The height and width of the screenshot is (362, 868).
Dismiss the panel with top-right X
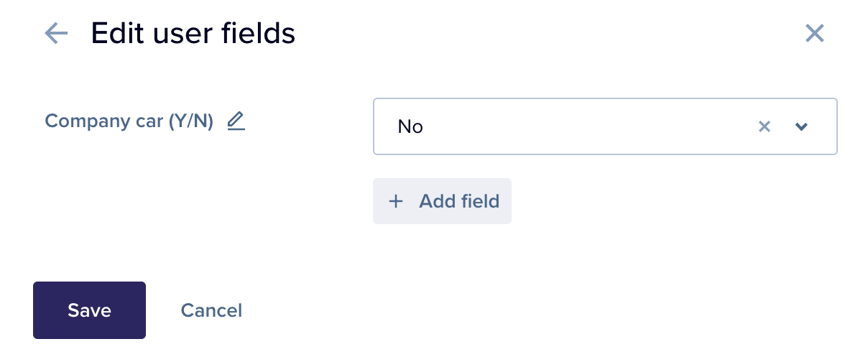[814, 33]
